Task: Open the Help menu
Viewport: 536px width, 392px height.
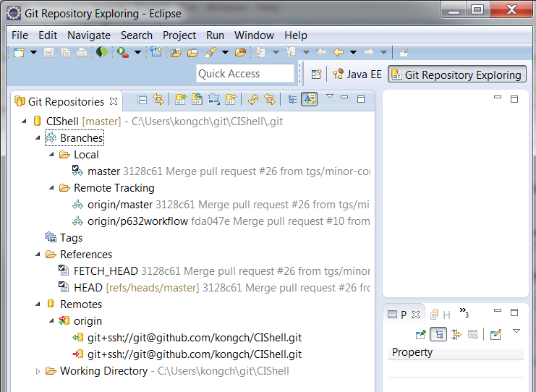Action: [x=296, y=35]
